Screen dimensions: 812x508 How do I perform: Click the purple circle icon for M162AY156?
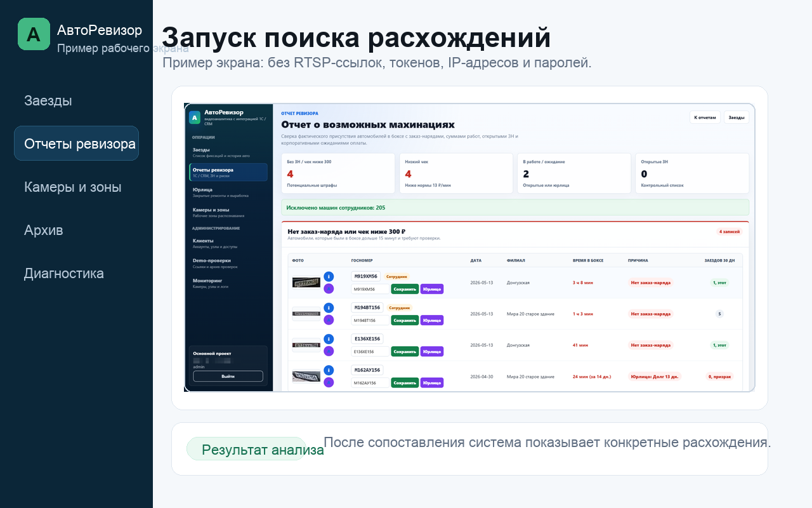tap(329, 382)
